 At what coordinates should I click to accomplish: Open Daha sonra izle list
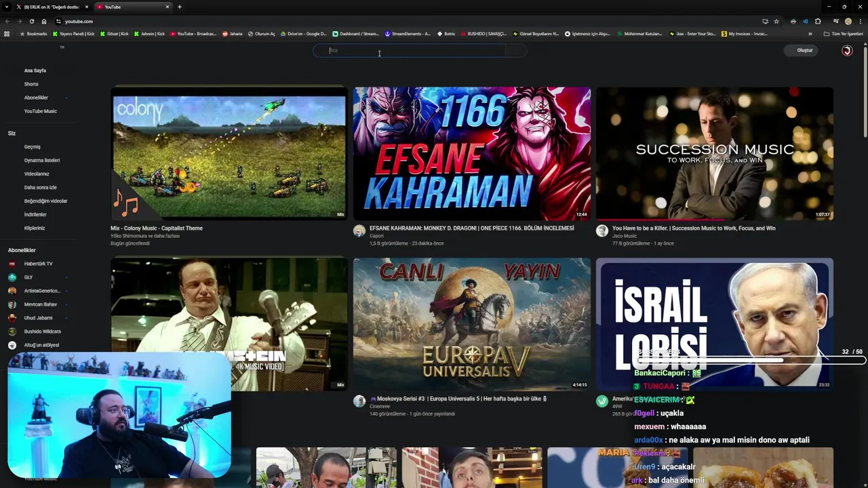click(x=41, y=188)
